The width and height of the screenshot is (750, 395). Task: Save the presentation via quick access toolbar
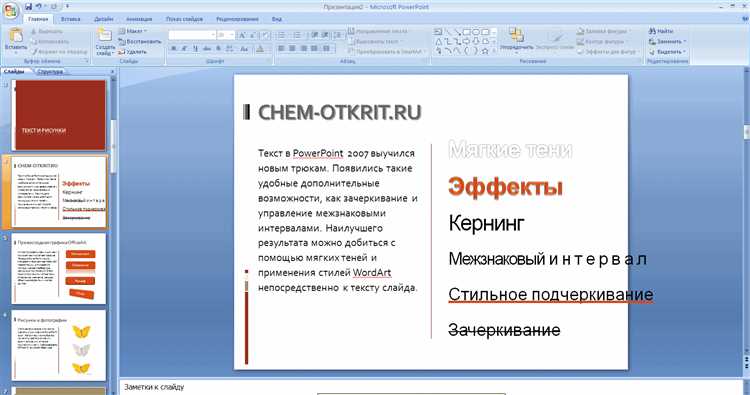pos(29,7)
